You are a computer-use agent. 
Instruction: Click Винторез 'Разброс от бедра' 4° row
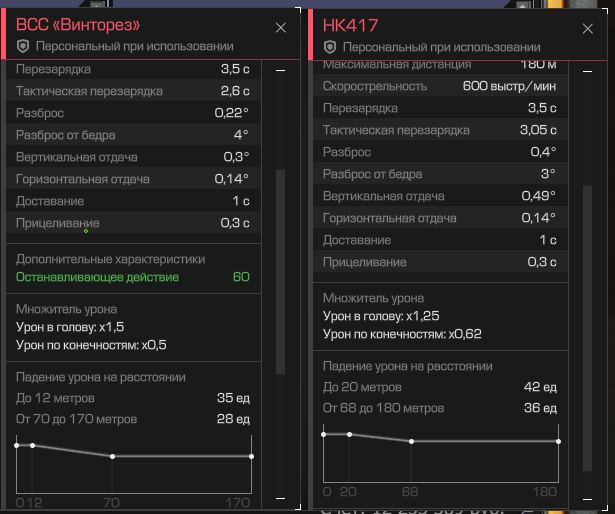tap(133, 135)
